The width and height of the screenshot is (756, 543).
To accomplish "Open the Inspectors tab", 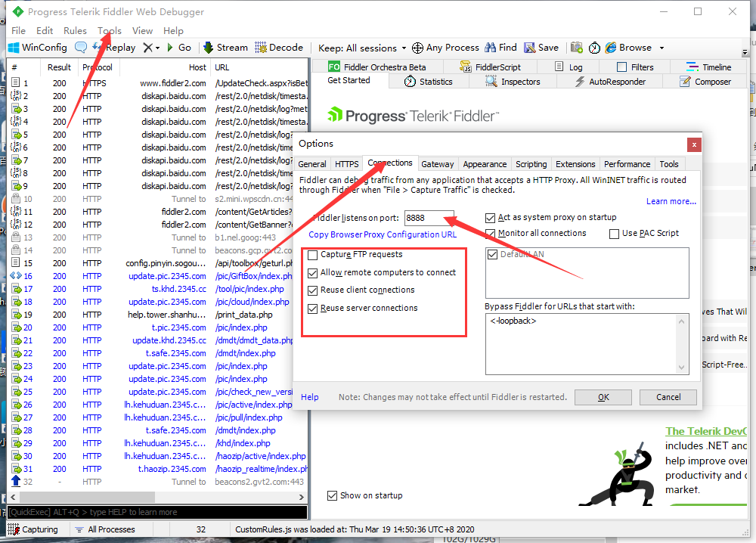I will [x=513, y=82].
